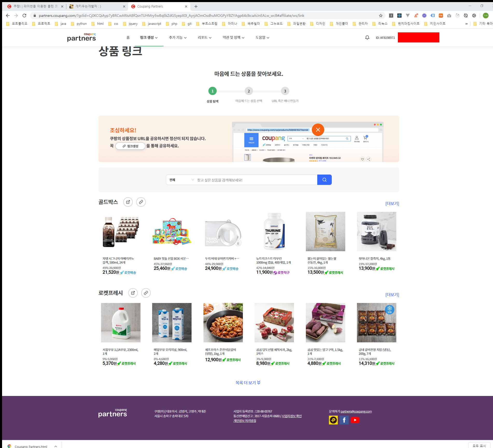
Task: Go back with the browser back arrow
Action: click(8, 16)
